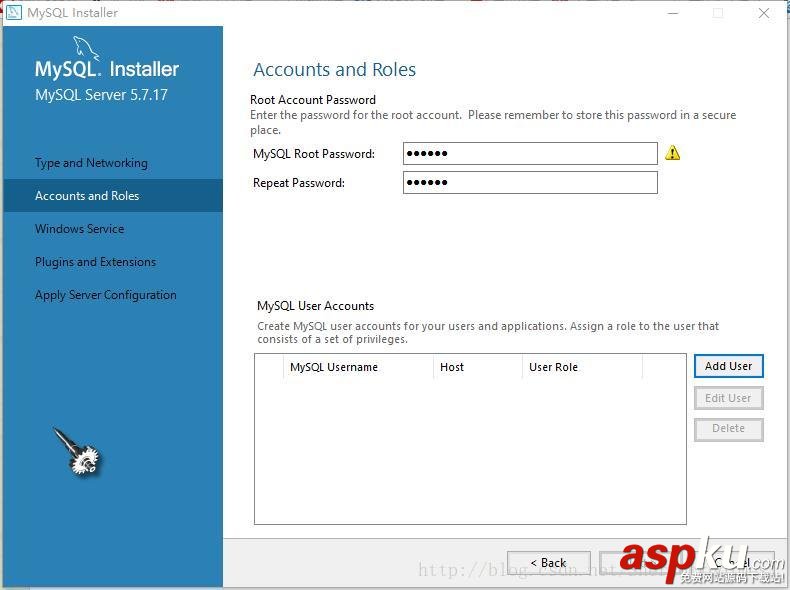The width and height of the screenshot is (790, 590).
Task: Go to Windows Service step
Action: [x=80, y=229]
